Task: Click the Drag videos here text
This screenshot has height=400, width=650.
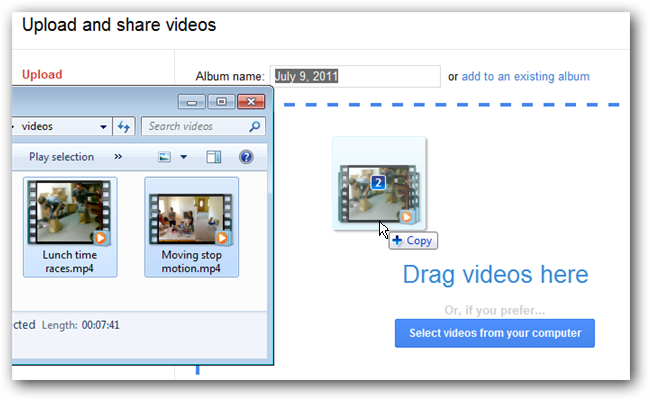Action: pos(495,274)
